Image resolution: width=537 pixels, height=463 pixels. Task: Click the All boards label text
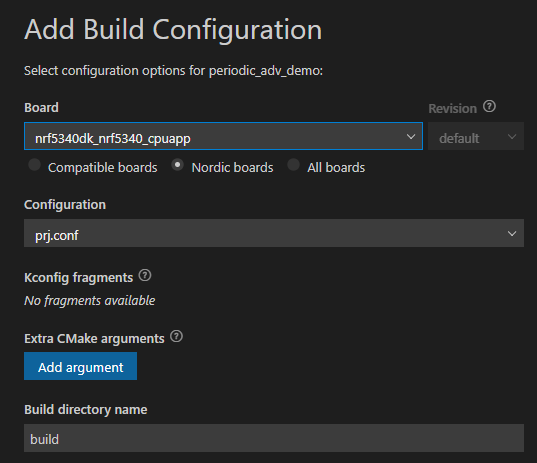tap(336, 167)
